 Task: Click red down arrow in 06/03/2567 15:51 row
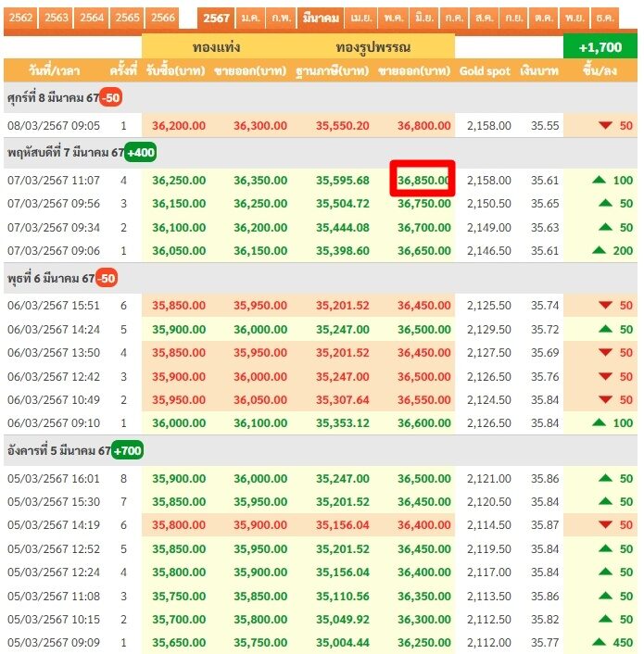pyautogui.click(x=605, y=306)
